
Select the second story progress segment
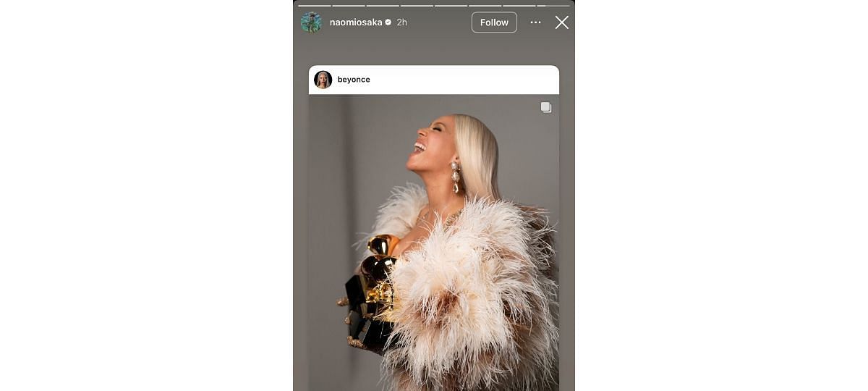(x=349, y=5)
